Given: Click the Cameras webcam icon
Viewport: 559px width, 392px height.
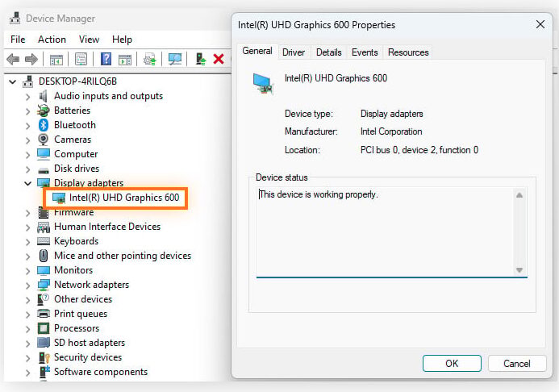Looking at the screenshot, I should [43, 140].
